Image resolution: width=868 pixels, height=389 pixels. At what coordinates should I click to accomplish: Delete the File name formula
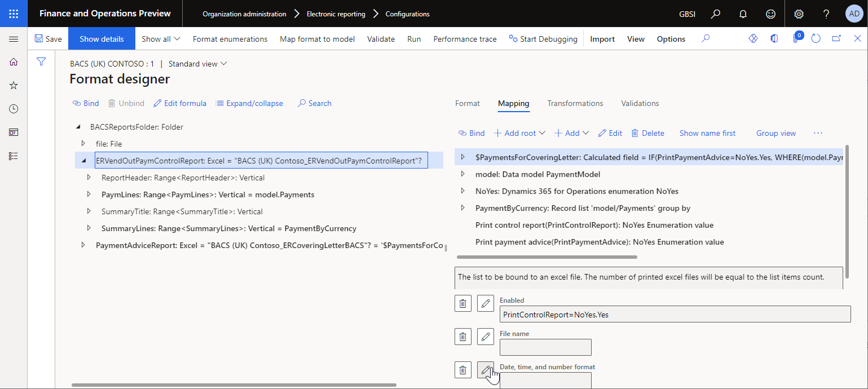463,337
